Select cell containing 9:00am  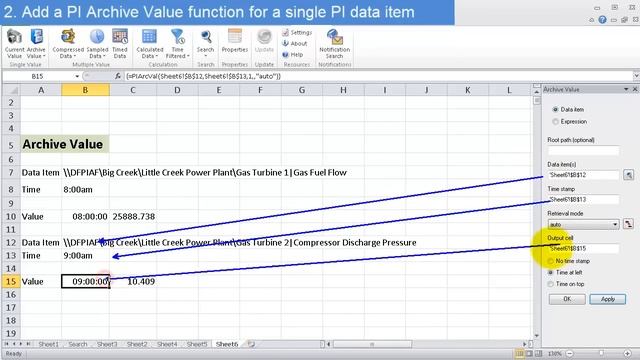point(85,256)
